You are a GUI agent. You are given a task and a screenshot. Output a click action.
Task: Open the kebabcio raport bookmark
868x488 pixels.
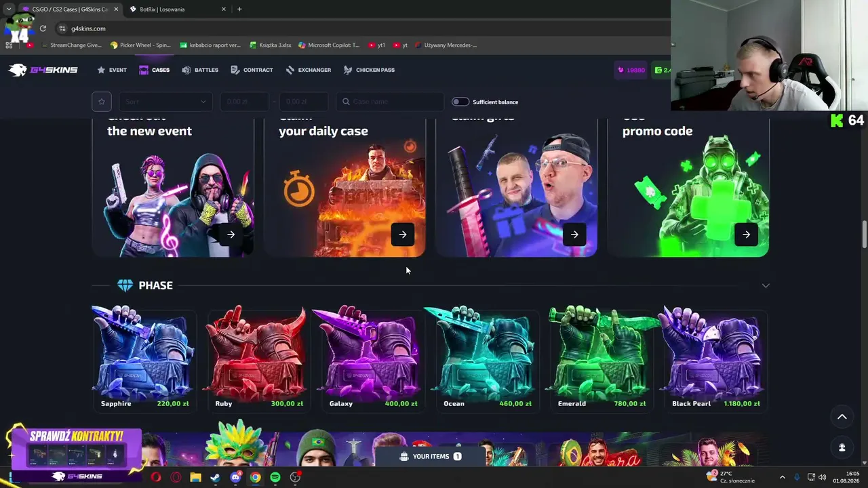[210, 45]
